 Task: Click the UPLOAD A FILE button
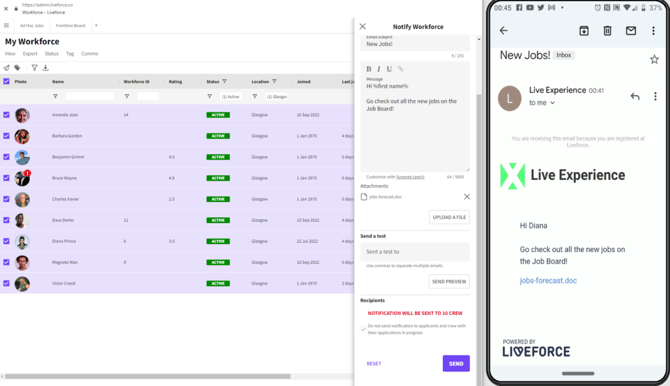[x=449, y=217]
